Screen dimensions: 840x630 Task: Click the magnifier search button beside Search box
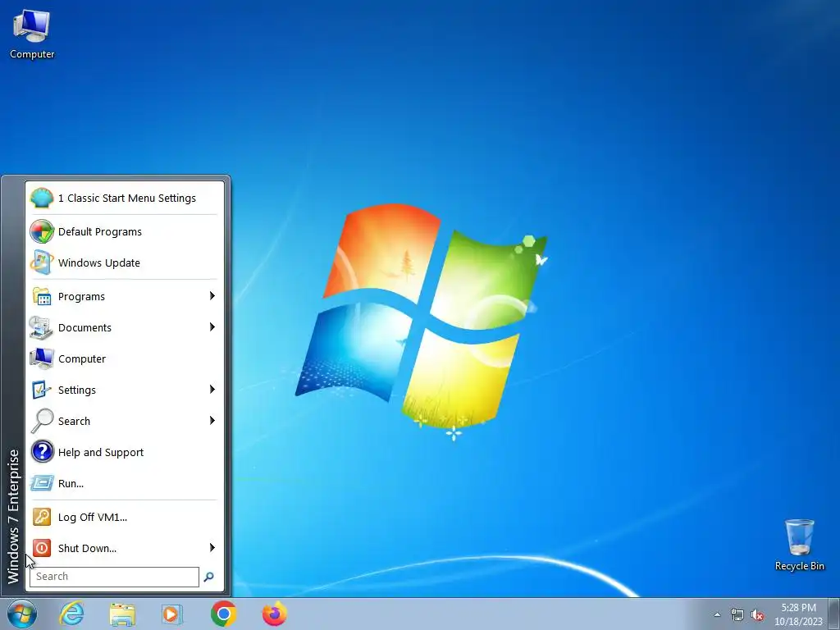[x=209, y=577]
